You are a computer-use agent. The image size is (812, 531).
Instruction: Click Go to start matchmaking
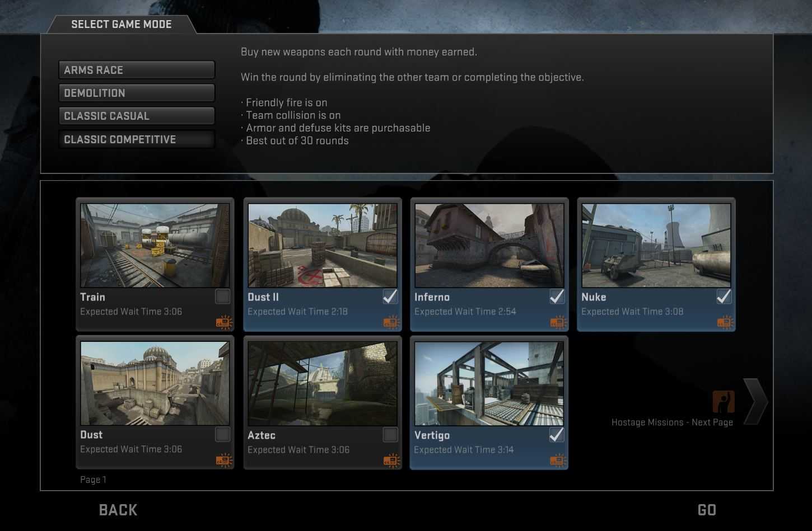[x=707, y=510]
